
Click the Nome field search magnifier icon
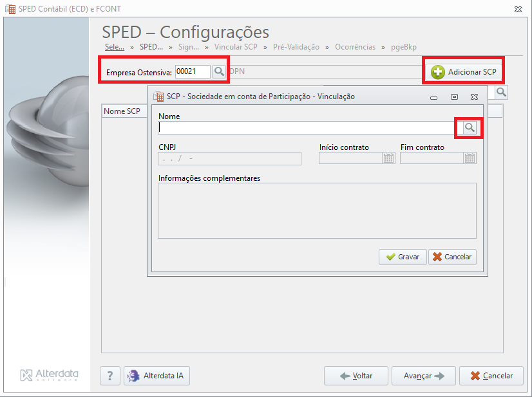(470, 128)
